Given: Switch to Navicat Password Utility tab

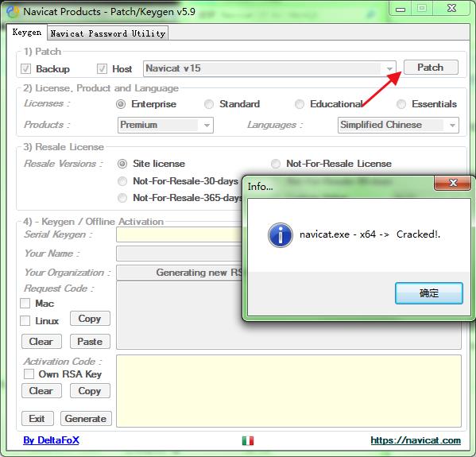Looking at the screenshot, I should coord(108,33).
